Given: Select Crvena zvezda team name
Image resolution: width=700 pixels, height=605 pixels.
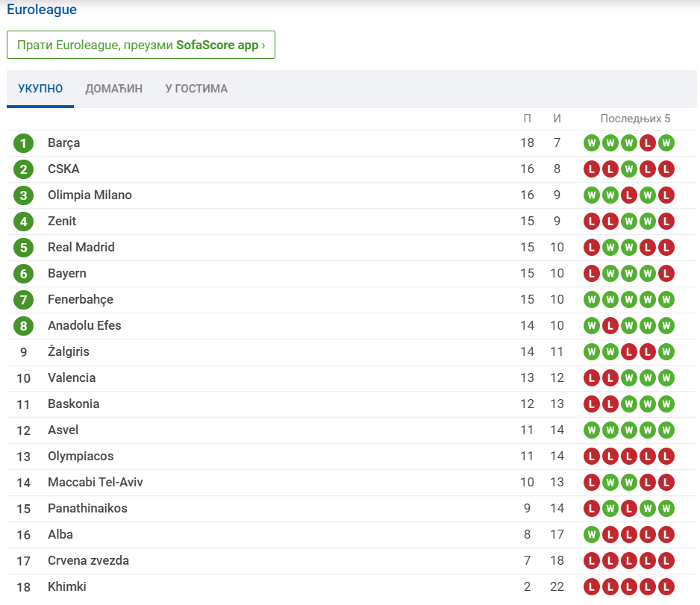Looking at the screenshot, I should [x=88, y=560].
